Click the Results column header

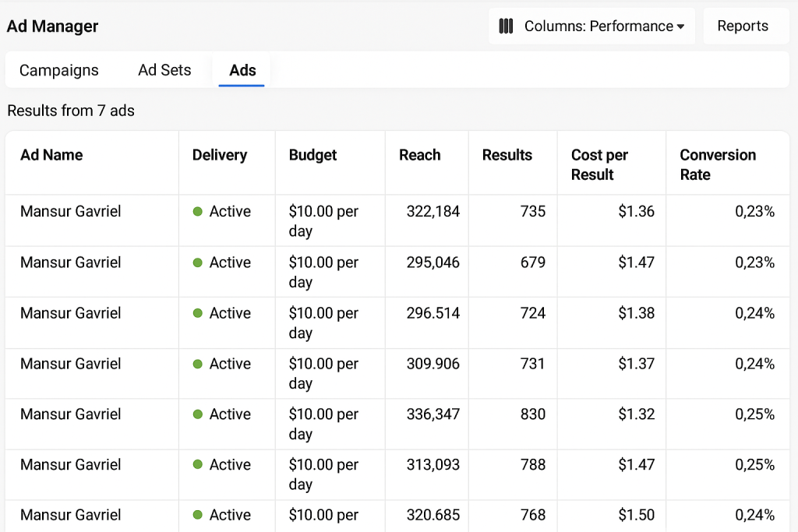pos(507,155)
